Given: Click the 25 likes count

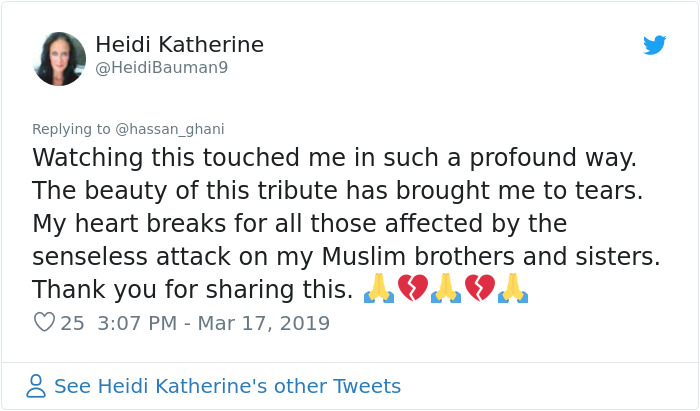Looking at the screenshot, I should click(x=72, y=323).
